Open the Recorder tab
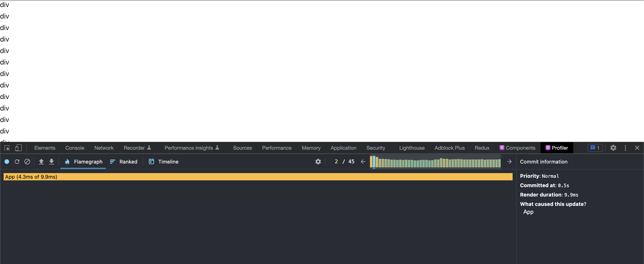This screenshot has width=644, height=264. pos(137,148)
